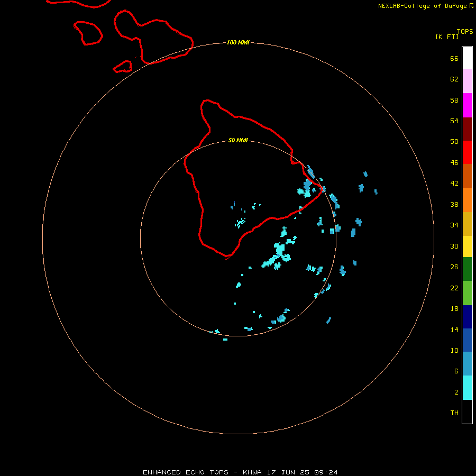Click the "54" legend value
The height and width of the screenshot is (476, 476).
(454, 121)
